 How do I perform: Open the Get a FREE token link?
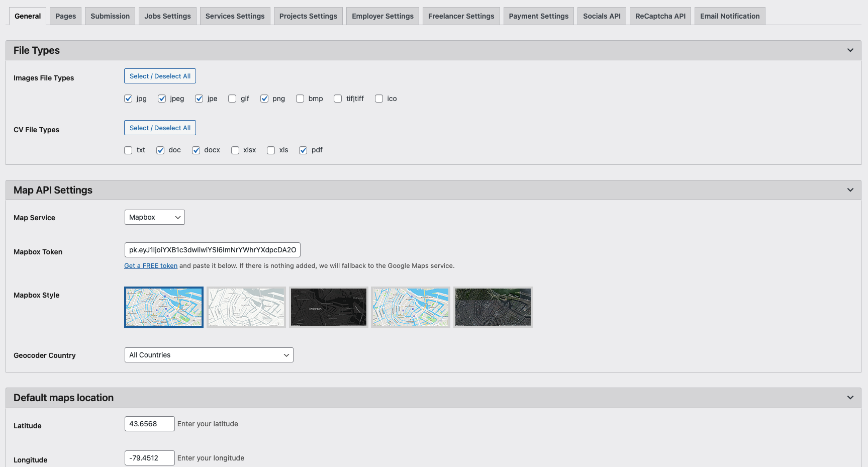pos(150,265)
